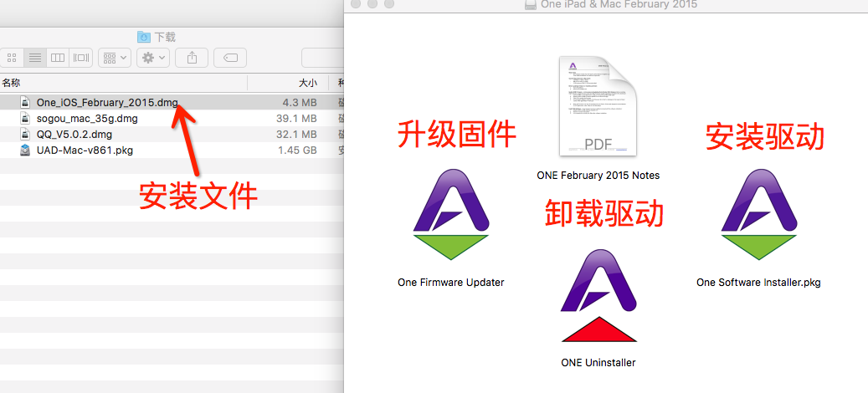
Task: Click disk image icon of sogou_mac_35g.dmg
Action: (x=25, y=118)
